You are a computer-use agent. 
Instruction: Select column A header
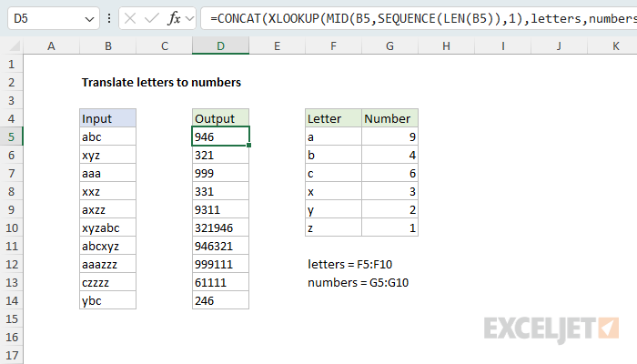(51, 45)
